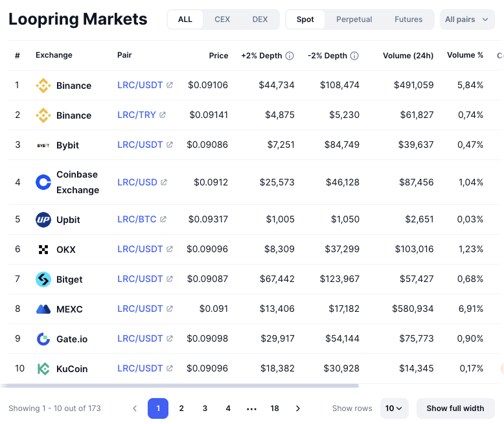Screen dimensions: 504x424
Task: Switch to the DEX filter
Action: pos(260,19)
